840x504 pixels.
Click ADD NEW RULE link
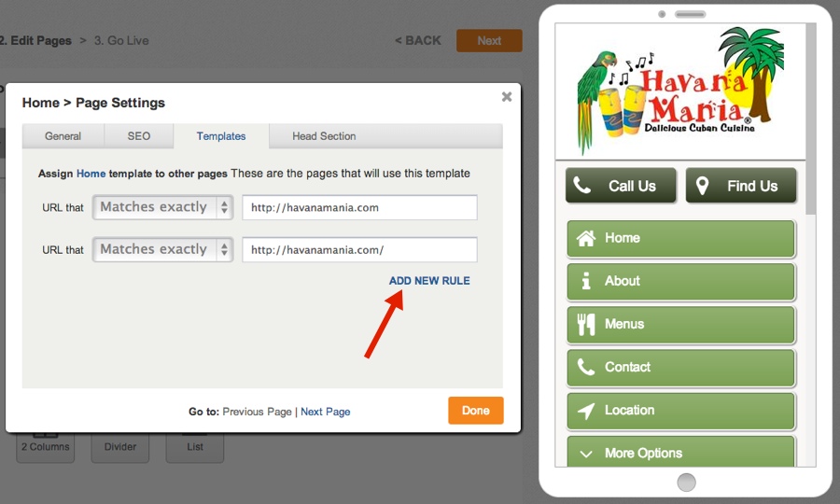click(429, 281)
